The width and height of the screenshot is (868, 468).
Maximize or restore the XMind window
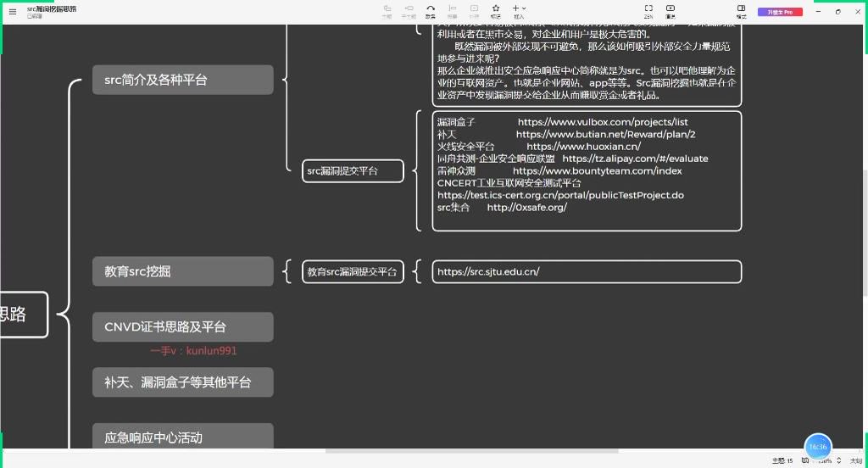click(837, 11)
